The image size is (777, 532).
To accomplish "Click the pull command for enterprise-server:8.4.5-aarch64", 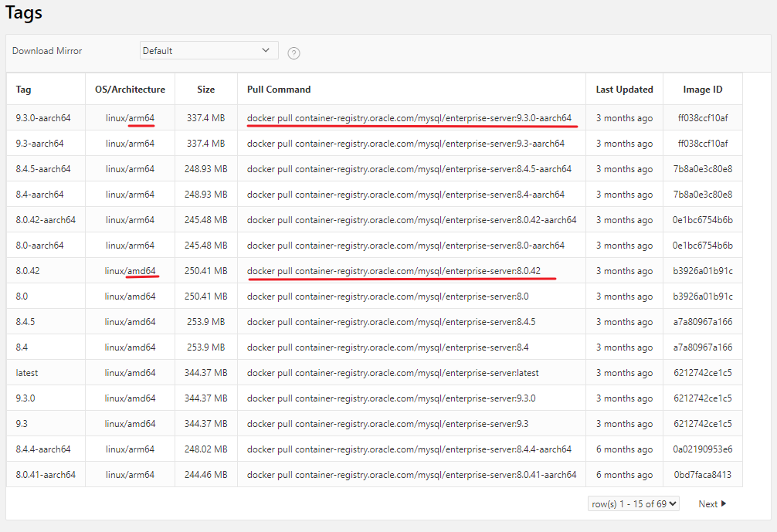I will 409,169.
